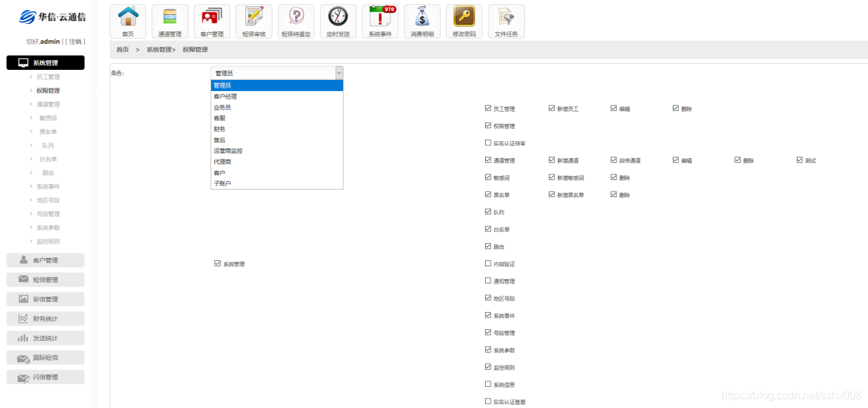Open the 短信审核 notepad icon
This screenshot has width=868, height=408.
pos(253,21)
